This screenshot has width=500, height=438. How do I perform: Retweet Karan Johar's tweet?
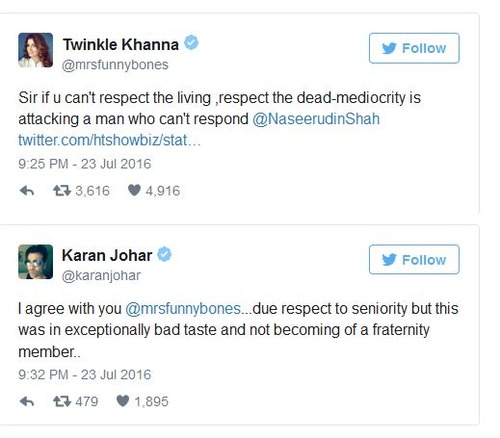pos(62,402)
